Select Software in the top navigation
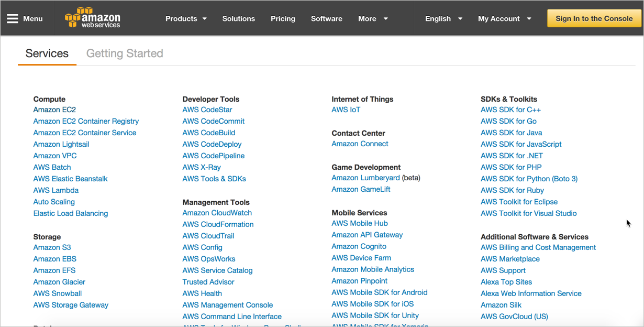644x327 pixels. tap(327, 18)
